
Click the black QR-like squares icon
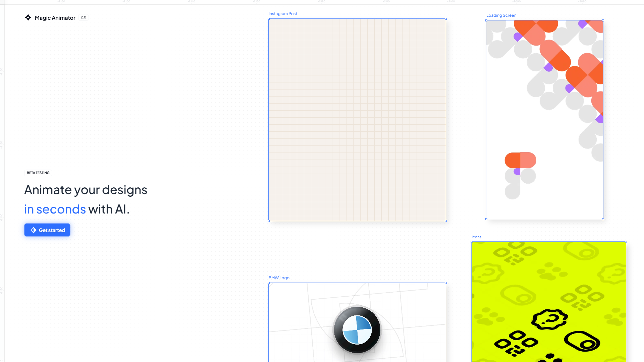[516, 343]
